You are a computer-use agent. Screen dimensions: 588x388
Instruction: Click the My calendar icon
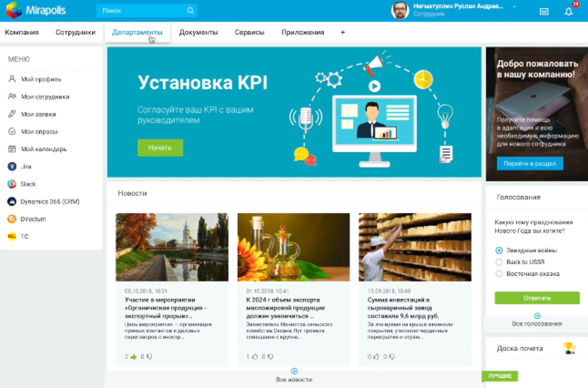point(12,149)
